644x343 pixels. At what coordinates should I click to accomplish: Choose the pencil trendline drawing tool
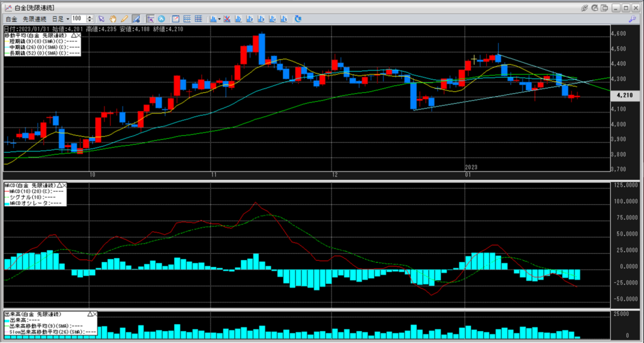(124, 19)
